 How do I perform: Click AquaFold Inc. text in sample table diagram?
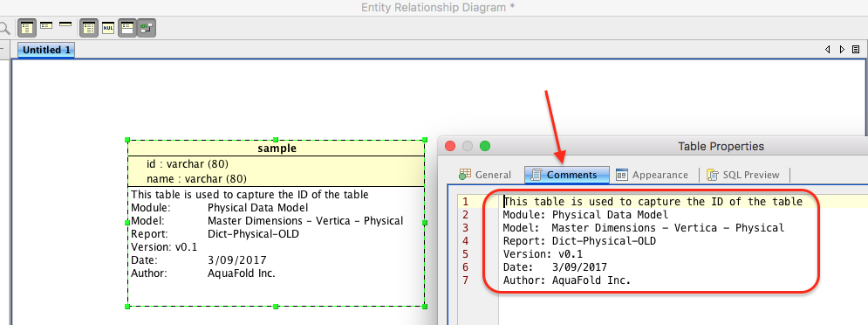[x=242, y=273]
